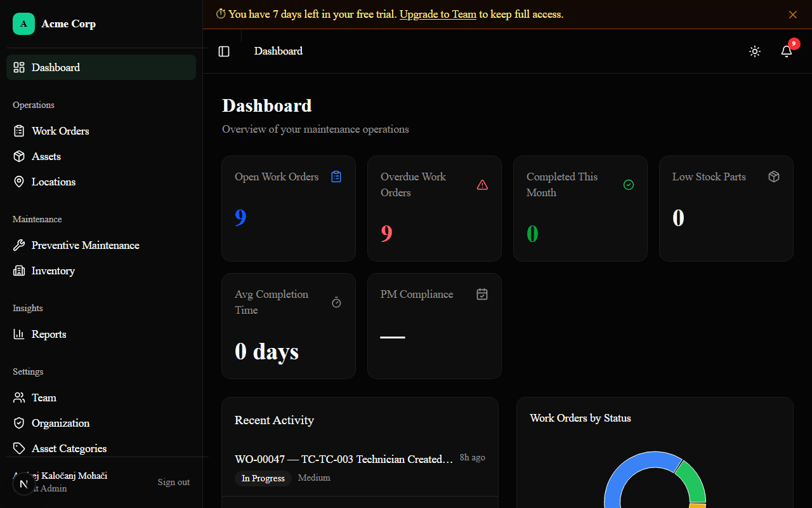Click the timer icon on Avg Completion Time card
This screenshot has width=812, height=508.
[337, 303]
